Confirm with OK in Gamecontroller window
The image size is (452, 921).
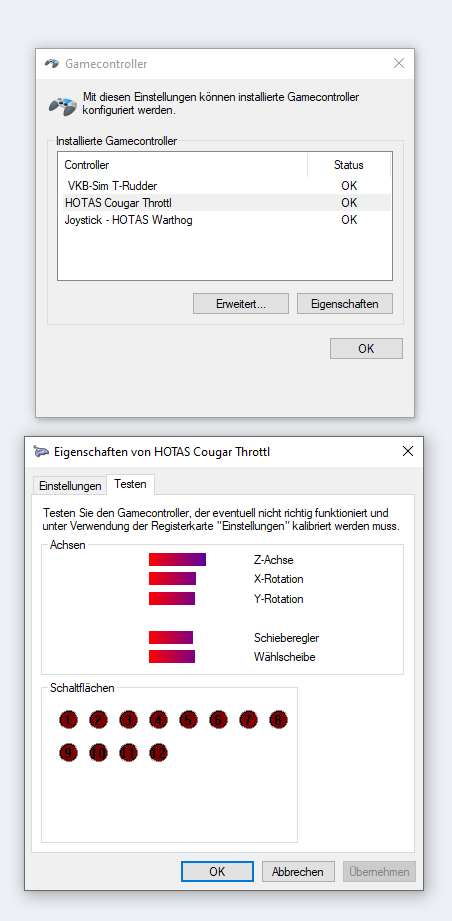[366, 348]
